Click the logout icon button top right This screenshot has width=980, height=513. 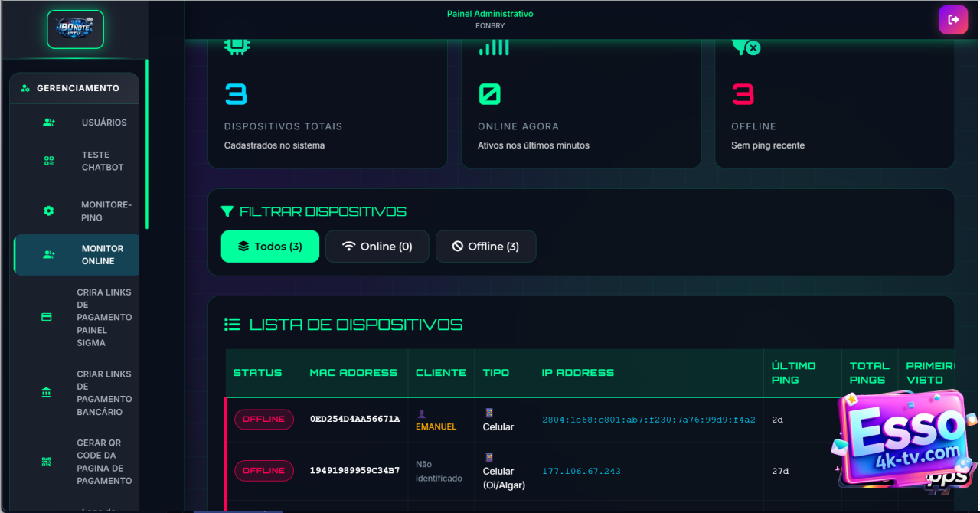point(953,20)
